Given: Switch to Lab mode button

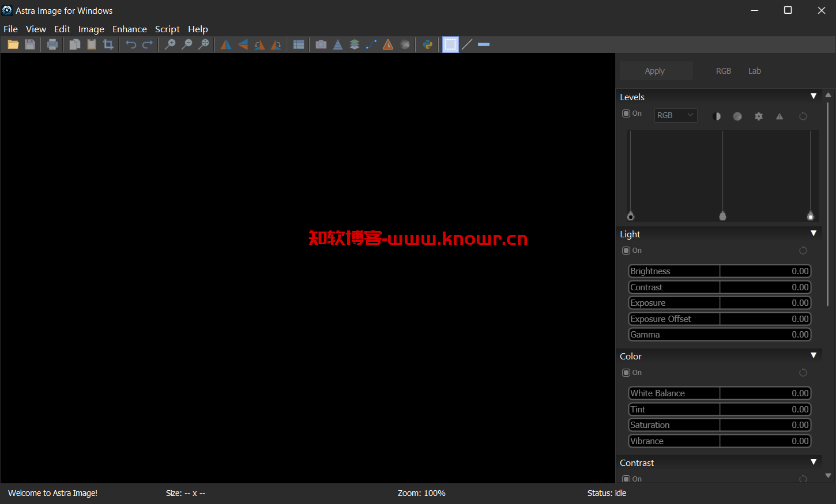Looking at the screenshot, I should click(755, 71).
